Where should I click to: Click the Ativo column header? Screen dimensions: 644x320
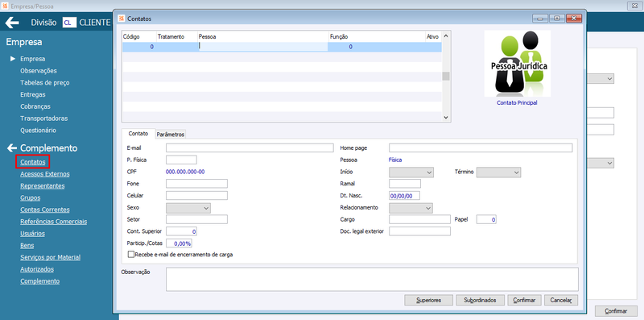tap(433, 36)
